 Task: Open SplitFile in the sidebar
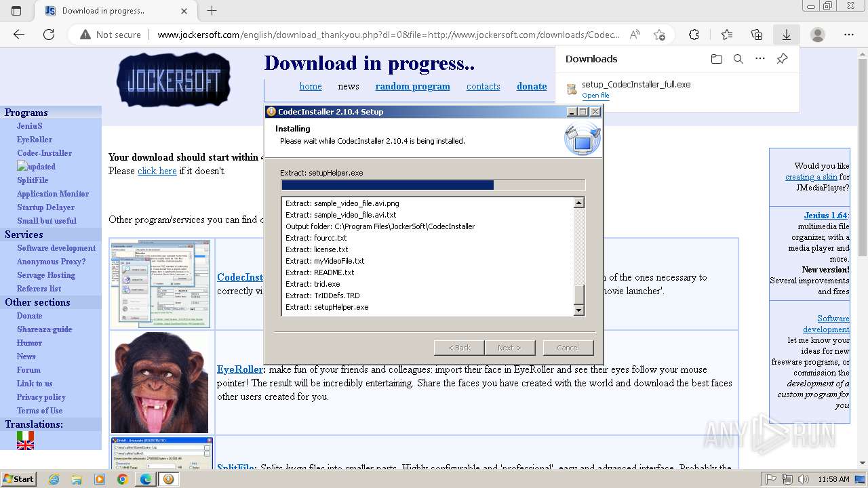33,180
